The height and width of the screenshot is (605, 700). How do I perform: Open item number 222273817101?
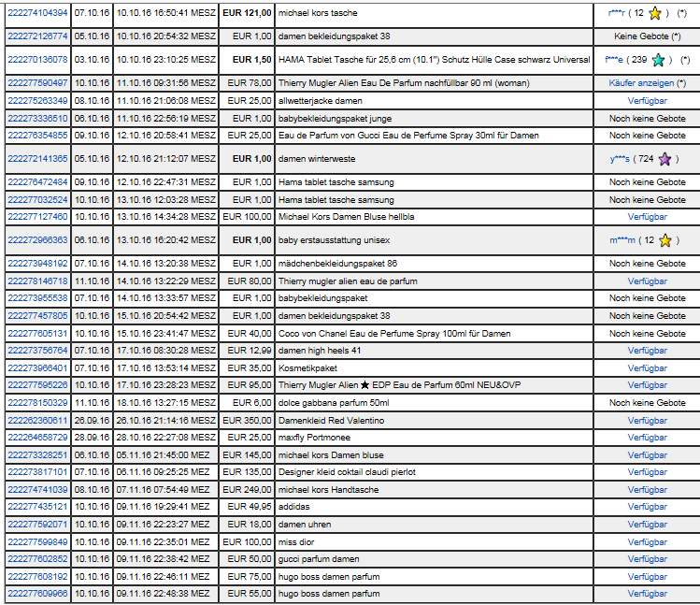coord(37,472)
